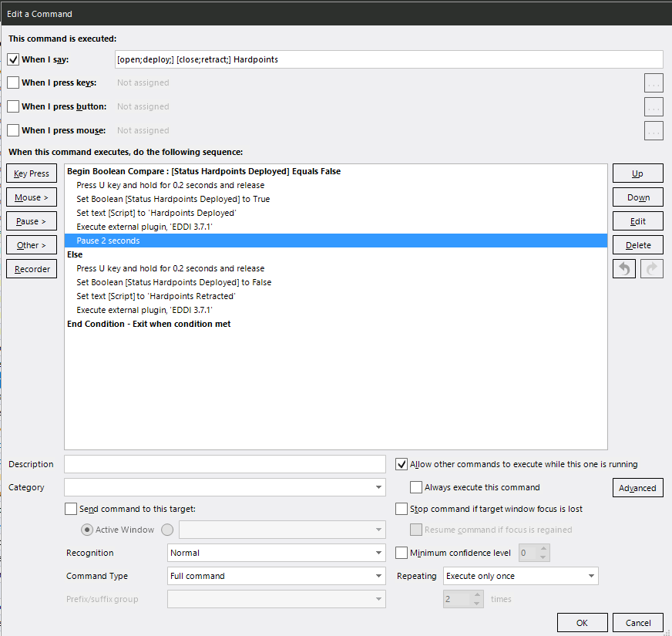The height and width of the screenshot is (636, 672).
Task: Select "Set text [Script] to 'Hardpoints Retracted'" line
Action: pos(336,296)
